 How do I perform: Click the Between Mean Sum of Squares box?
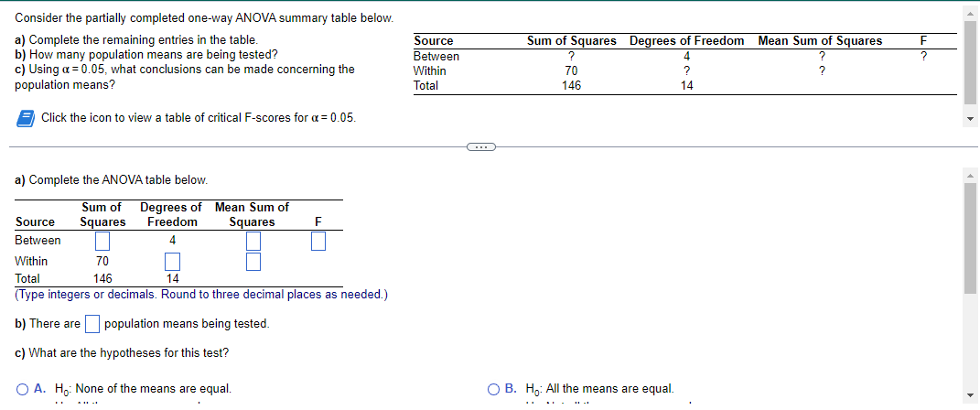pos(253,241)
